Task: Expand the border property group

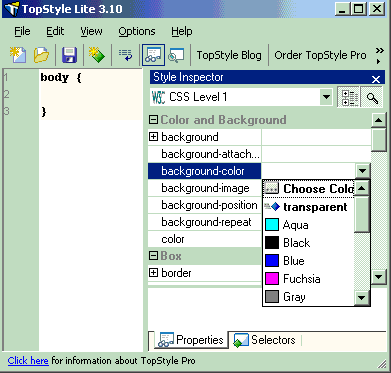Action: click(x=153, y=273)
